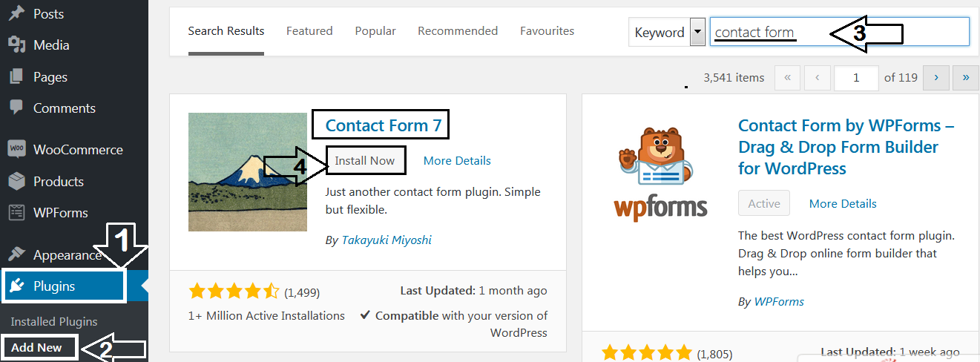Viewport: 980px width, 362px height.
Task: Click the Takayuki Miyoshi author link
Action: [387, 240]
